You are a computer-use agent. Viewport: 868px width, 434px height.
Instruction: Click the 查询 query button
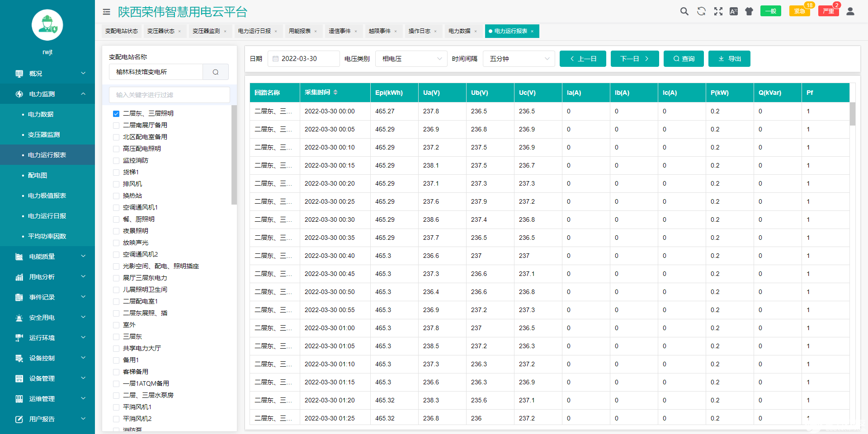click(684, 59)
